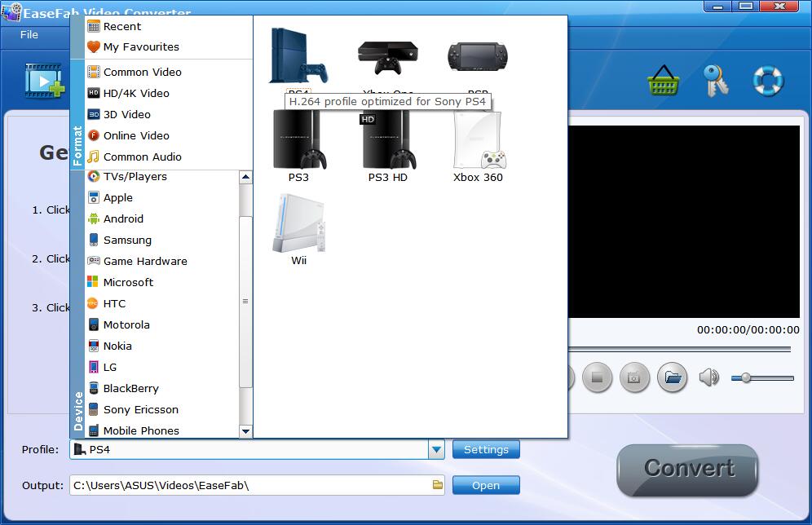This screenshot has height=525, width=812.
Task: Open the File menu
Action: [x=29, y=35]
